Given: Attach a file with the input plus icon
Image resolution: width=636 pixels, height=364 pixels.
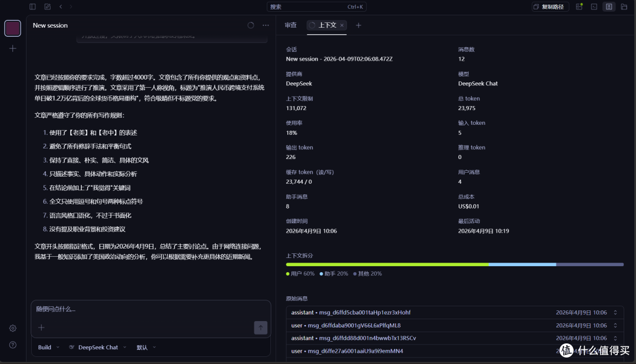Looking at the screenshot, I should pyautogui.click(x=41, y=327).
